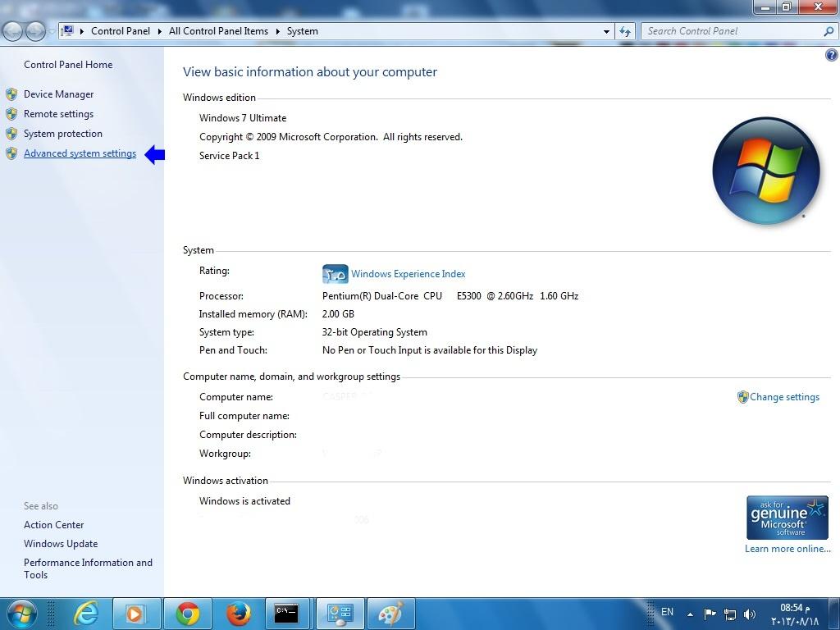Click the shield icon beside Change settings
840x630 pixels.
[x=742, y=397]
